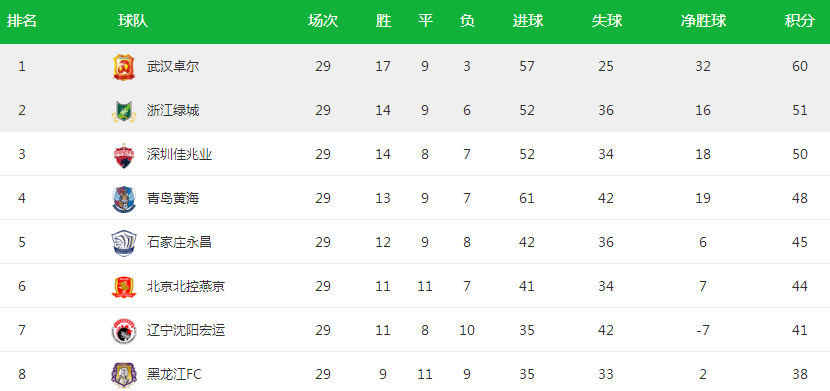Select the 失球 column header

pyautogui.click(x=607, y=21)
